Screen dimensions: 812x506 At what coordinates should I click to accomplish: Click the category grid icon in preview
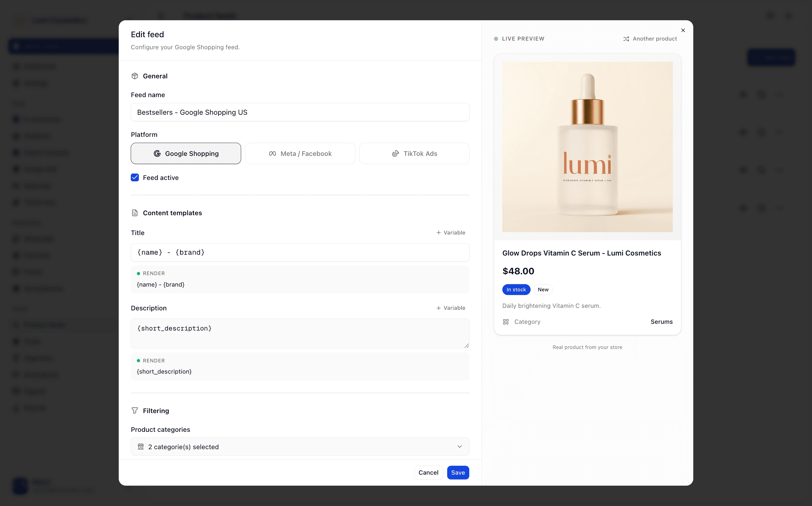point(506,322)
